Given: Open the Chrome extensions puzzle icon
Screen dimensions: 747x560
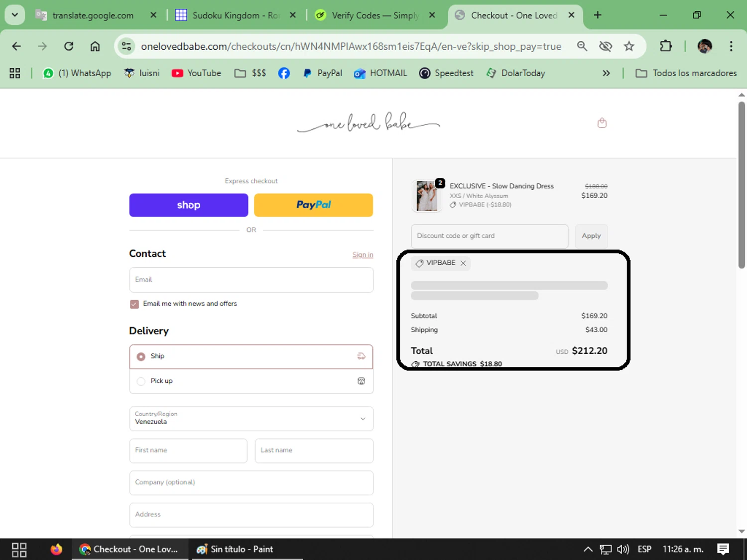Looking at the screenshot, I should [x=666, y=46].
